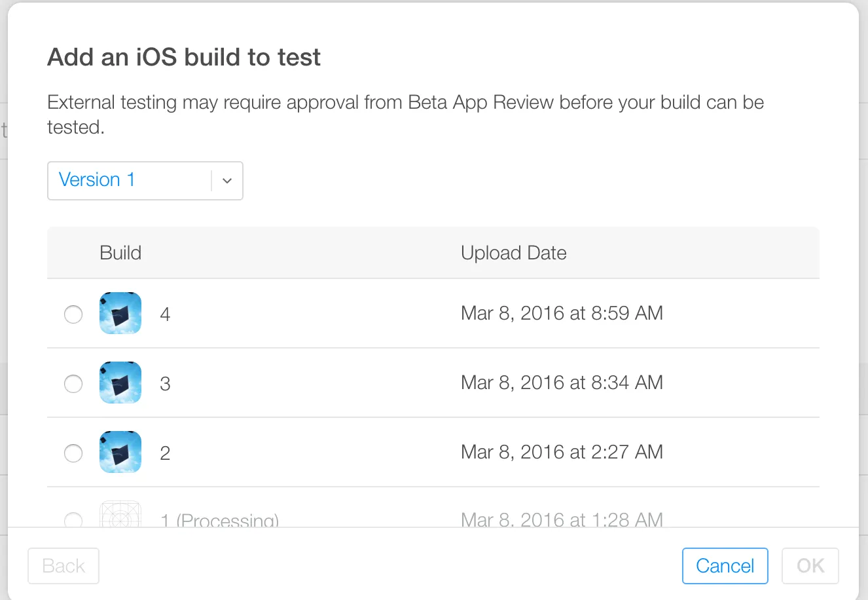
Task: Click the build number 4 label
Action: [x=165, y=314]
